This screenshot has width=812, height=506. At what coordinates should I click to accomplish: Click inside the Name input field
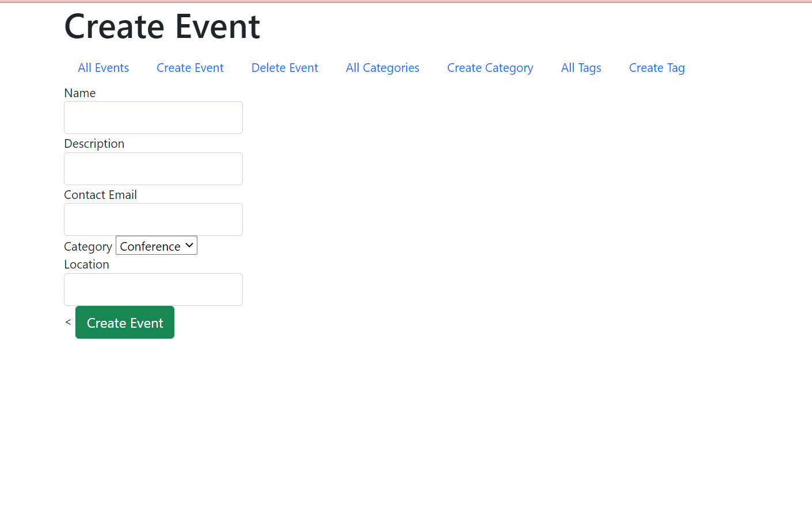click(153, 117)
